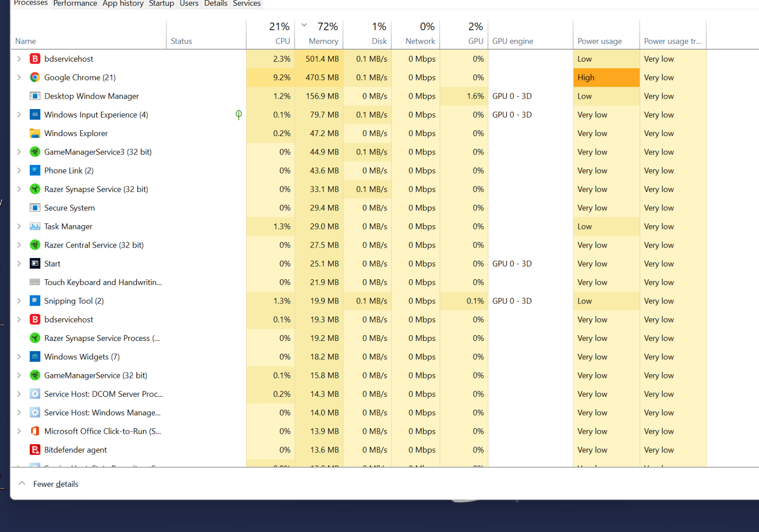Select the Bitdefender agent process name

point(75,450)
